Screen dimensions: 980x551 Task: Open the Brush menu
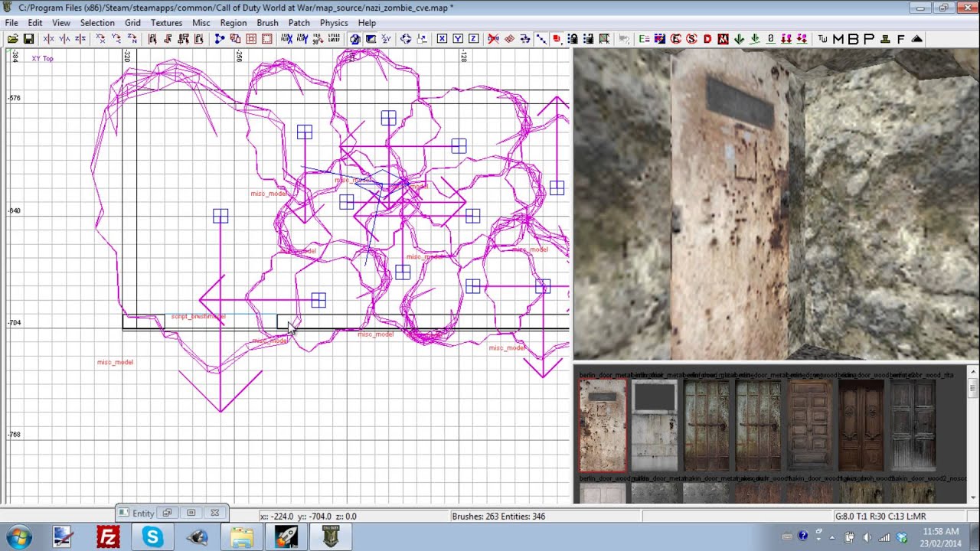267,23
